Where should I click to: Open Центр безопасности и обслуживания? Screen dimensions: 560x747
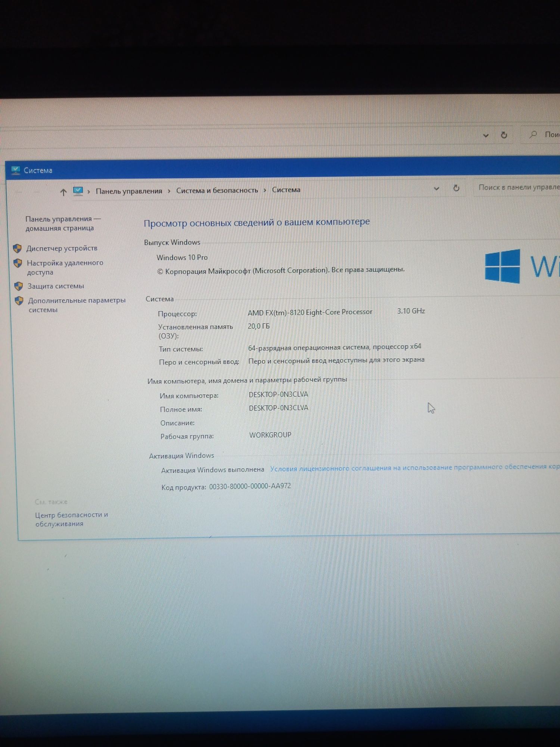click(x=71, y=519)
